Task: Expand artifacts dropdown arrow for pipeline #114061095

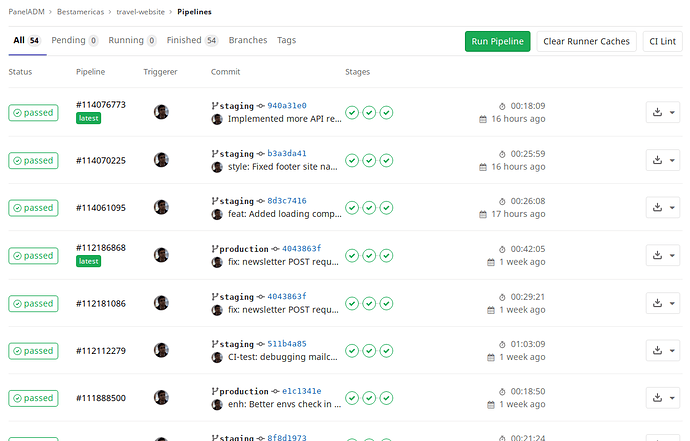Action: pyautogui.click(x=672, y=208)
